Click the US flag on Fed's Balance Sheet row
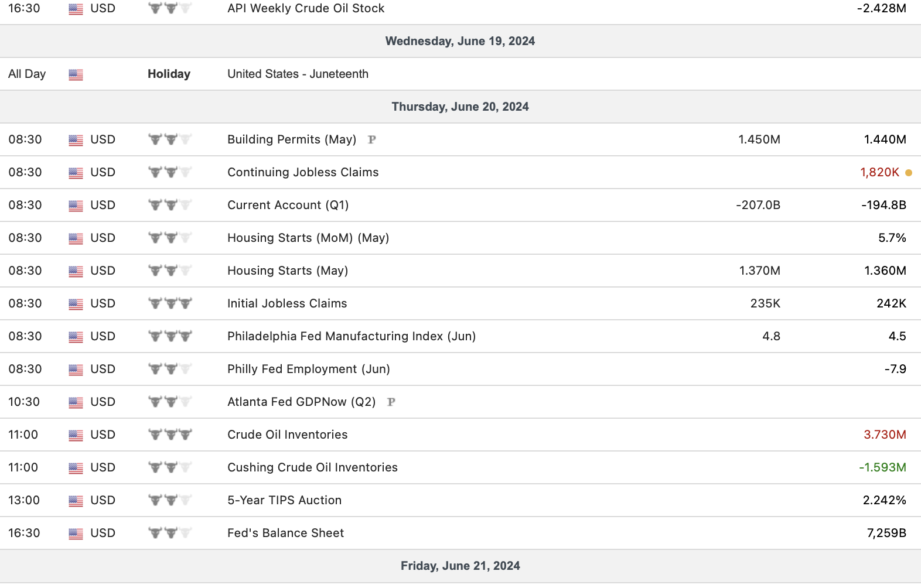 pyautogui.click(x=76, y=534)
